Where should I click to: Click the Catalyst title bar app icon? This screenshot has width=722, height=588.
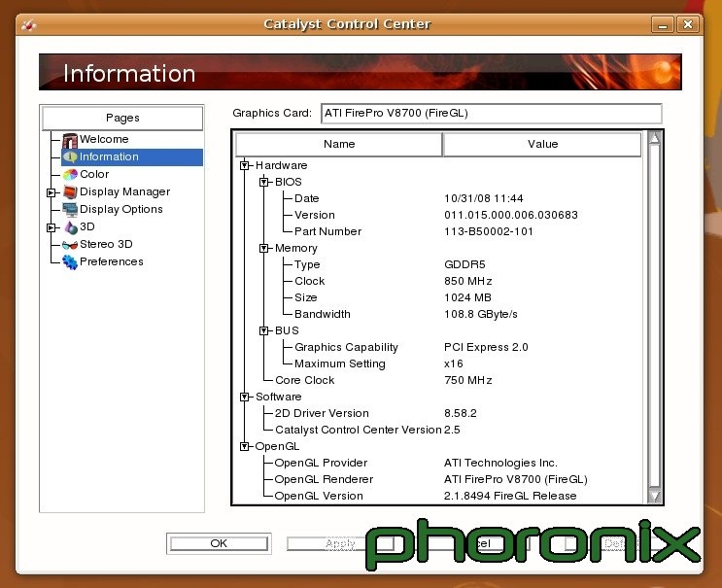[28, 24]
